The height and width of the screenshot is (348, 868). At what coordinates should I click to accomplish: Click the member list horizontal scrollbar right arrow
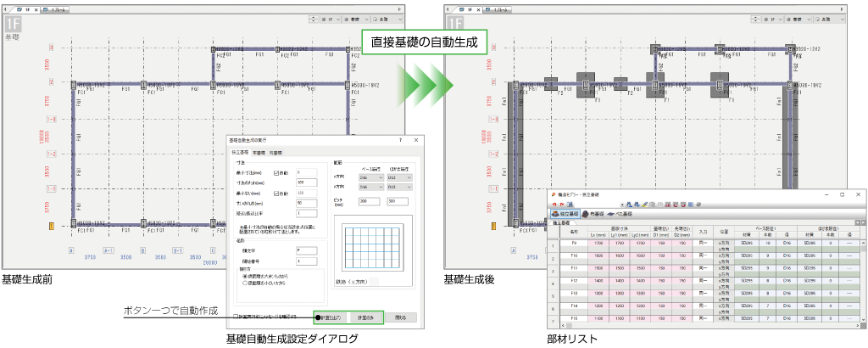coord(858,326)
